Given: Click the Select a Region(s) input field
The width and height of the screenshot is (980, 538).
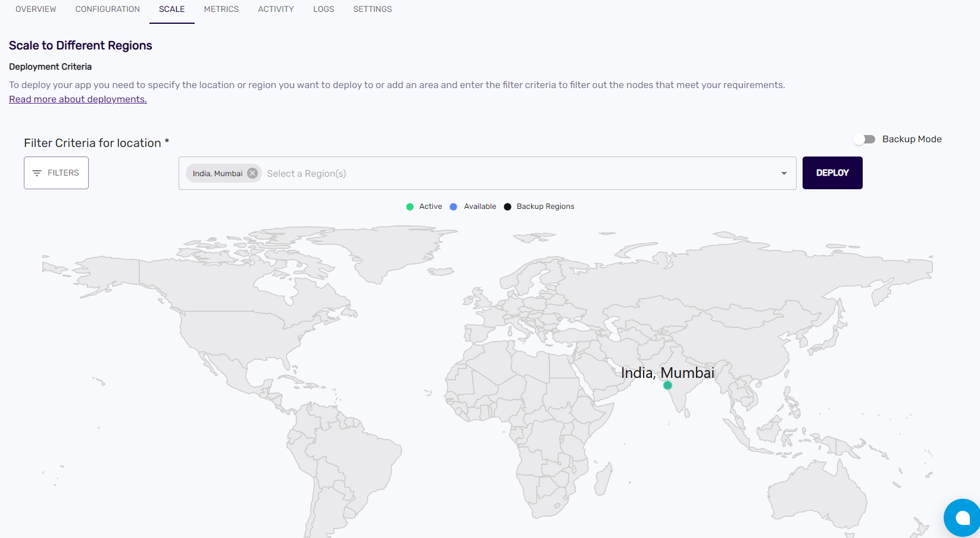Looking at the screenshot, I should point(476,173).
